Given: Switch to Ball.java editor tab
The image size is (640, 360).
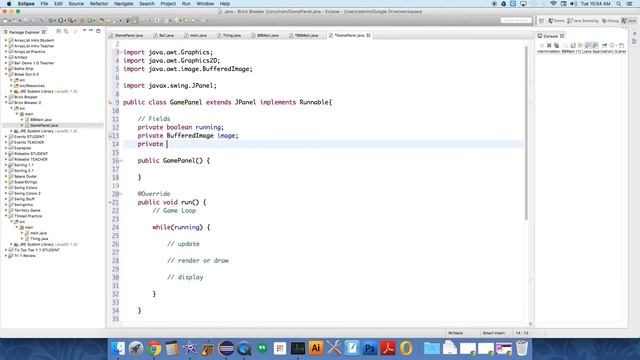Looking at the screenshot, I should click(x=163, y=36).
